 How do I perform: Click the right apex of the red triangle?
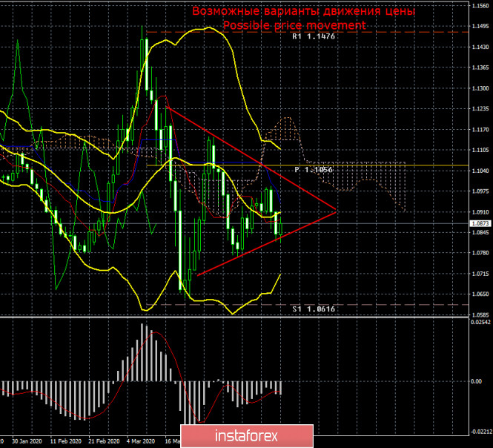[337, 211]
